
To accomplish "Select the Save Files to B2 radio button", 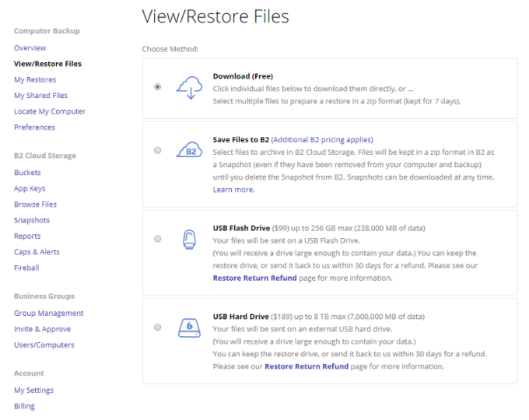I will pyautogui.click(x=158, y=150).
